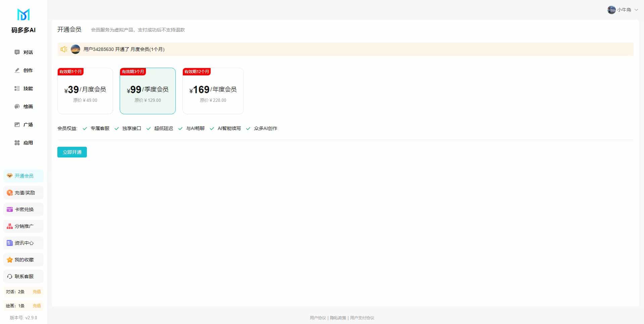This screenshot has width=644, height=324.
Task: Open 分销推广 sidebar entry
Action: (x=23, y=226)
